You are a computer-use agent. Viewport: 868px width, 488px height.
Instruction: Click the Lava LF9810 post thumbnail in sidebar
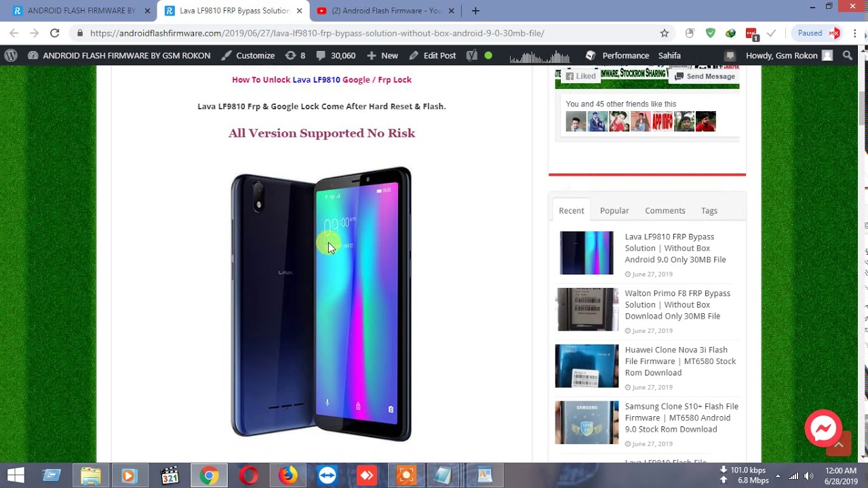pos(587,253)
